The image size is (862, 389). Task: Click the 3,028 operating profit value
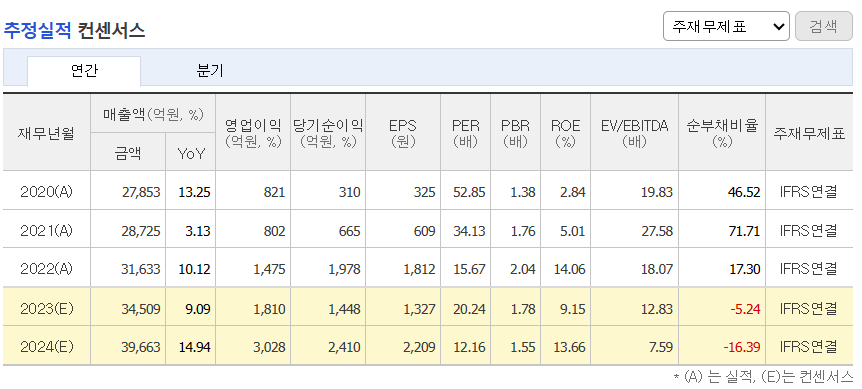(269, 348)
